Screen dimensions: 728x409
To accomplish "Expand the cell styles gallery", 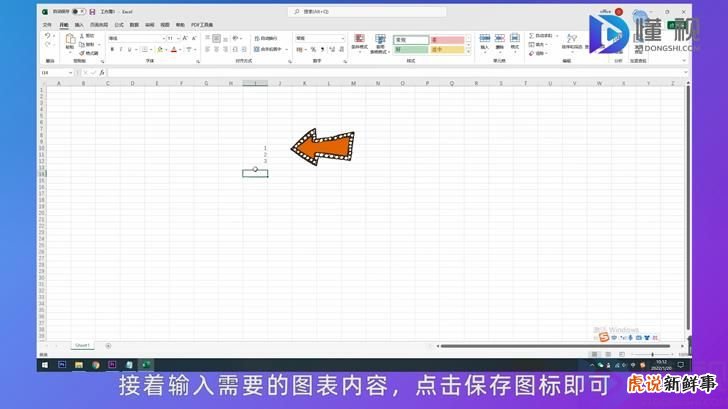I will pos(468,52).
